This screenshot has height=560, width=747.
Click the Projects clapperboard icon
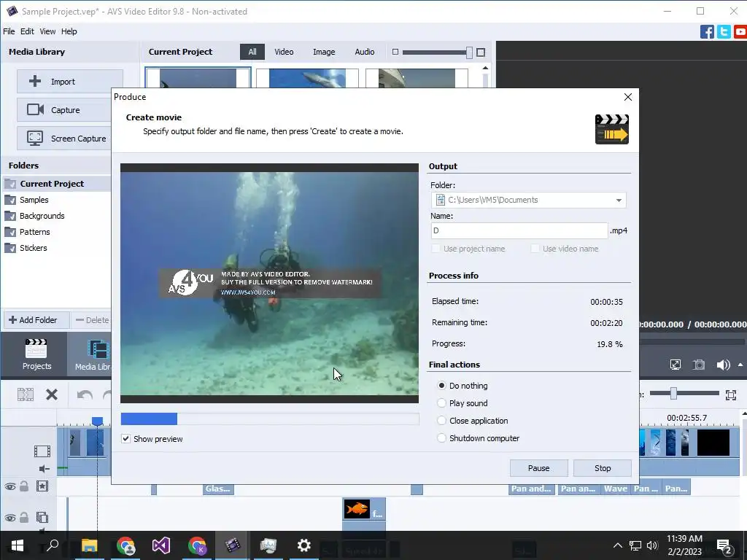36,349
